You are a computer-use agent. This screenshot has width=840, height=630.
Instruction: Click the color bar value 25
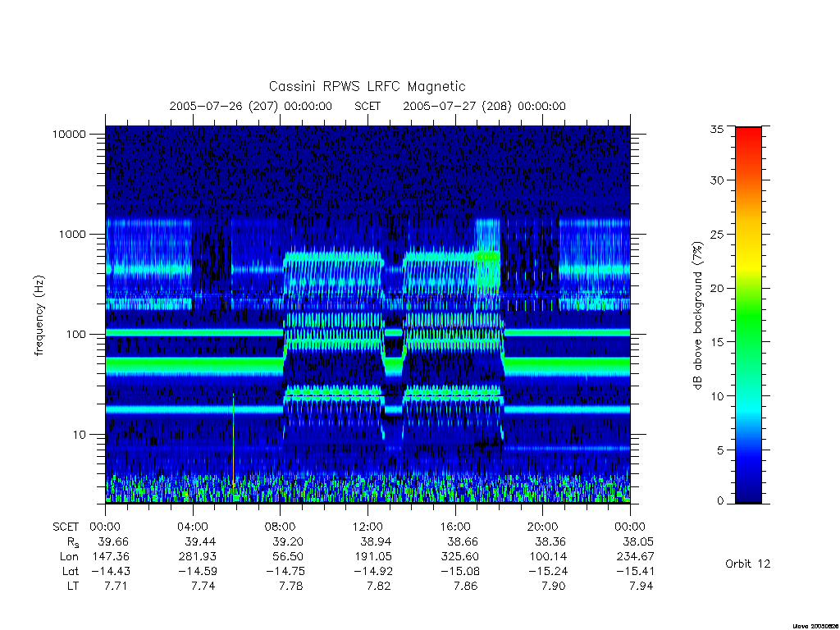(716, 234)
